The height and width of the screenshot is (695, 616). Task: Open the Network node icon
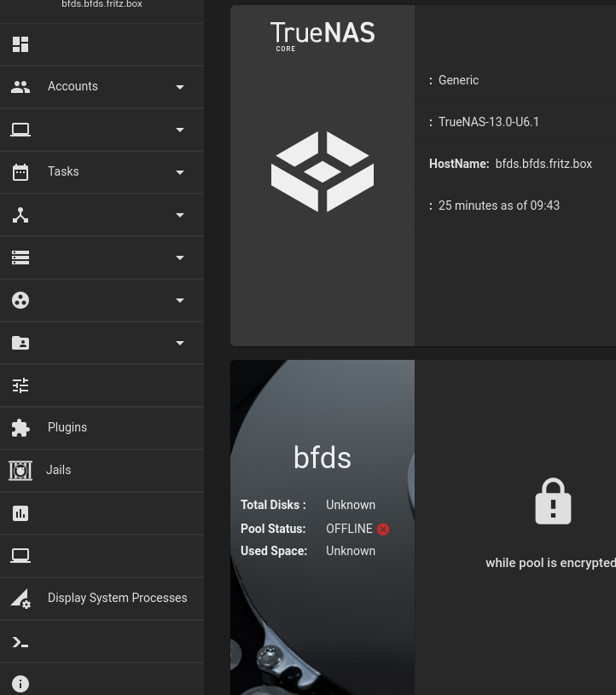pos(20,215)
